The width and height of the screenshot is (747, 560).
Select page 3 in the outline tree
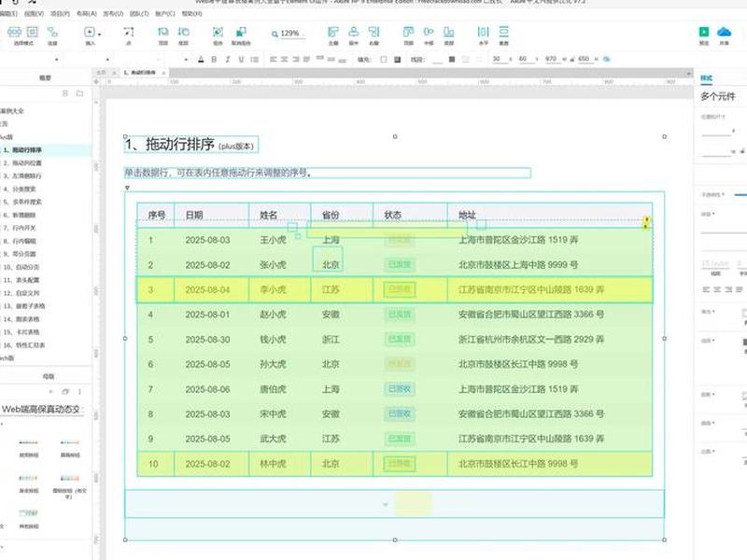click(22, 175)
